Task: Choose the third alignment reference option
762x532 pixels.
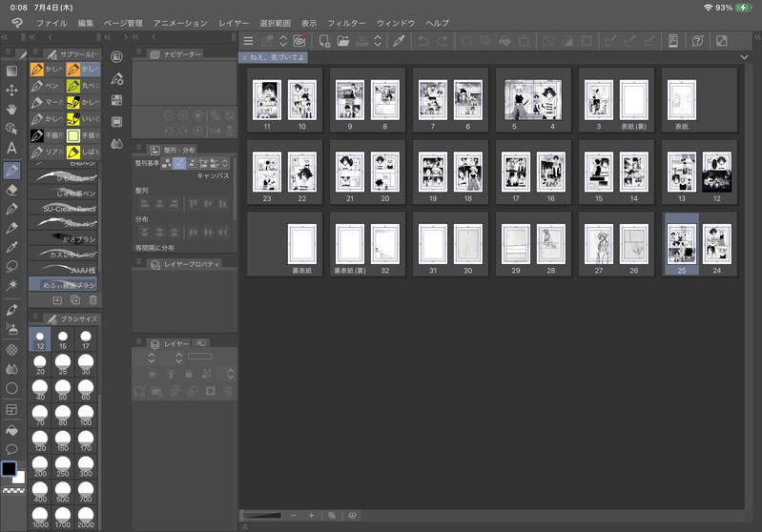Action: (192, 163)
